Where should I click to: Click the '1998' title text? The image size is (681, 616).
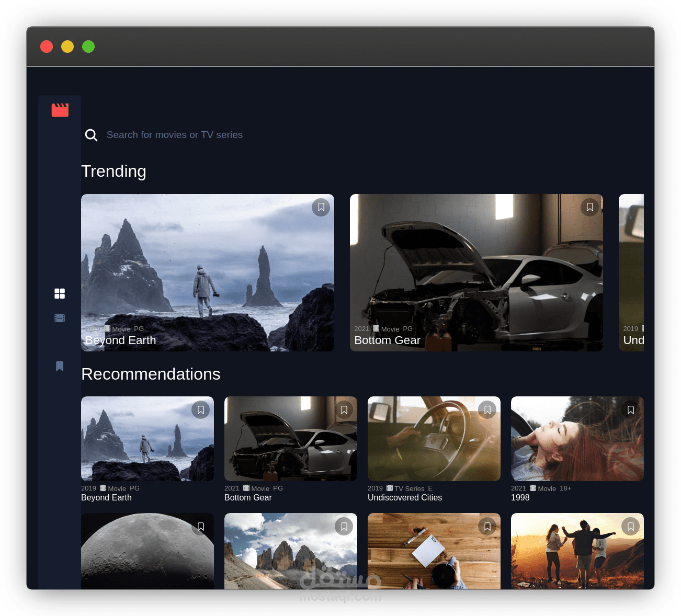(520, 498)
